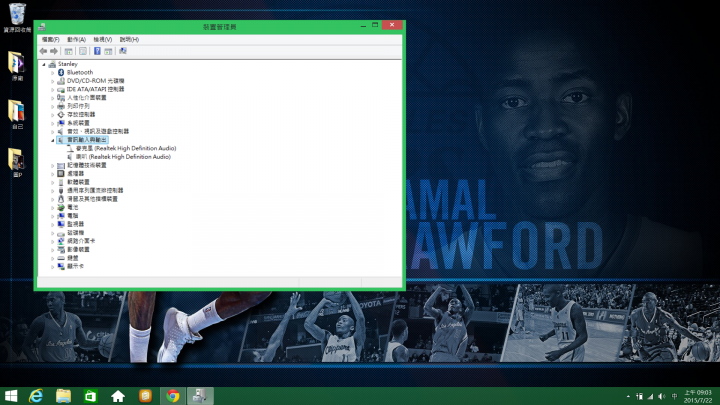Expand the 磁碟機 category arrow

tap(52, 233)
